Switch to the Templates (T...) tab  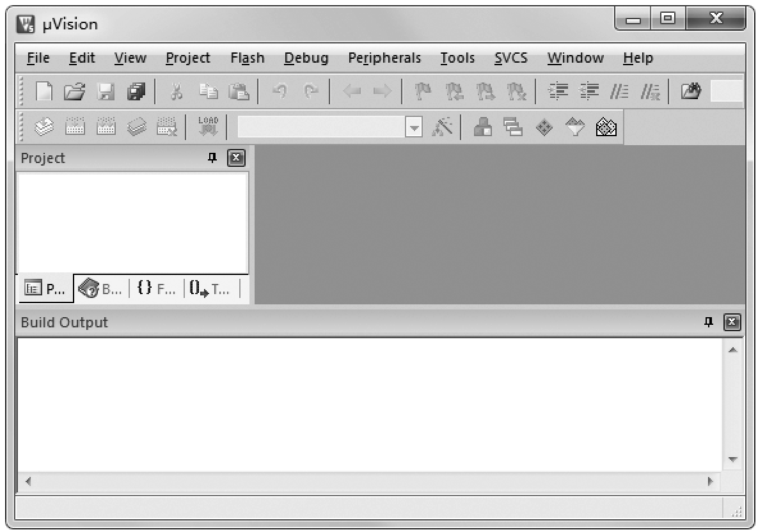click(210, 289)
